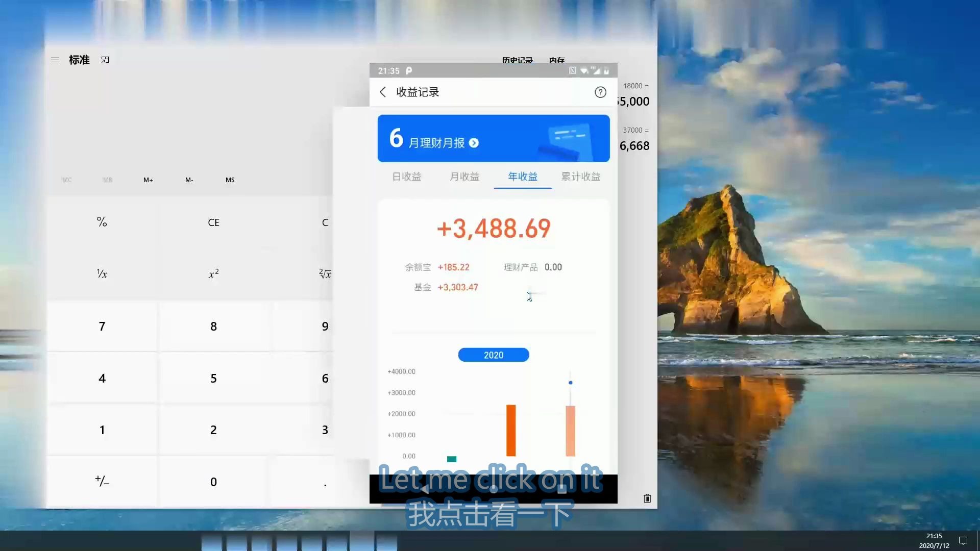The image size is (980, 551).
Task: Select the 年收益 tab
Action: click(522, 176)
